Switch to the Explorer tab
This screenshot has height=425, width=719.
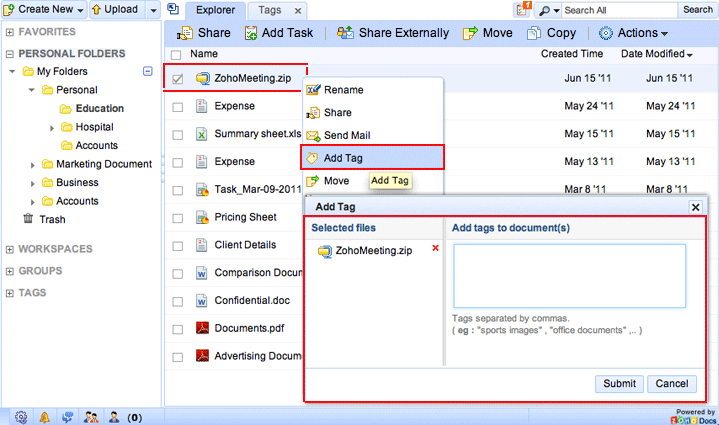(215, 10)
